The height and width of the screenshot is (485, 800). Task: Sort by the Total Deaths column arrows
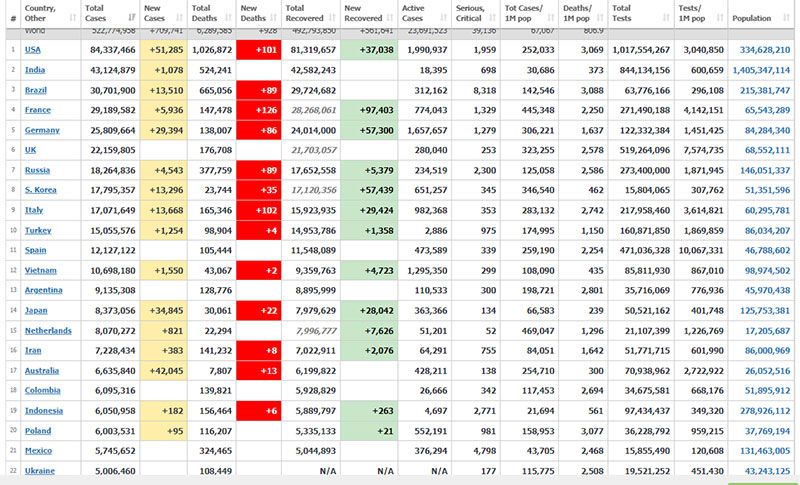tap(228, 18)
